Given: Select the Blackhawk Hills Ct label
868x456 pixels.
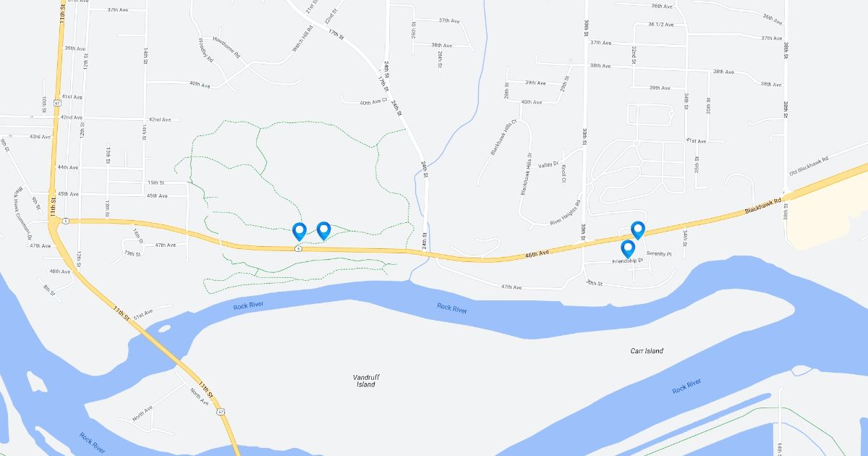Looking at the screenshot, I should coord(504,138).
